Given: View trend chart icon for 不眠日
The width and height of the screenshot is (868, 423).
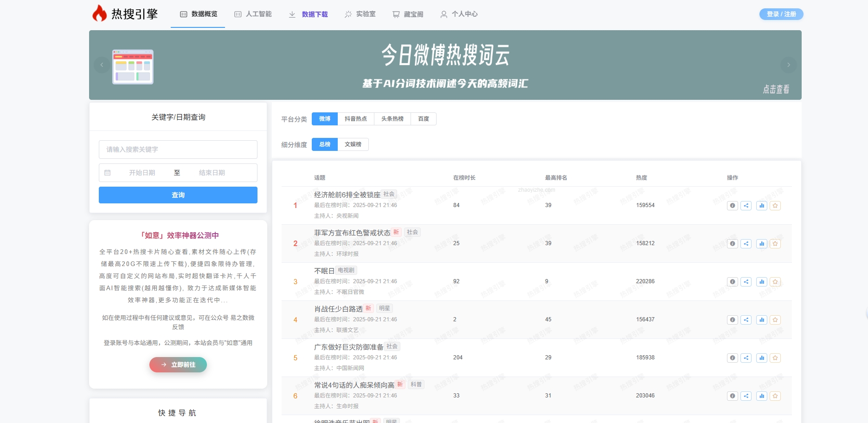Looking at the screenshot, I should tap(761, 281).
